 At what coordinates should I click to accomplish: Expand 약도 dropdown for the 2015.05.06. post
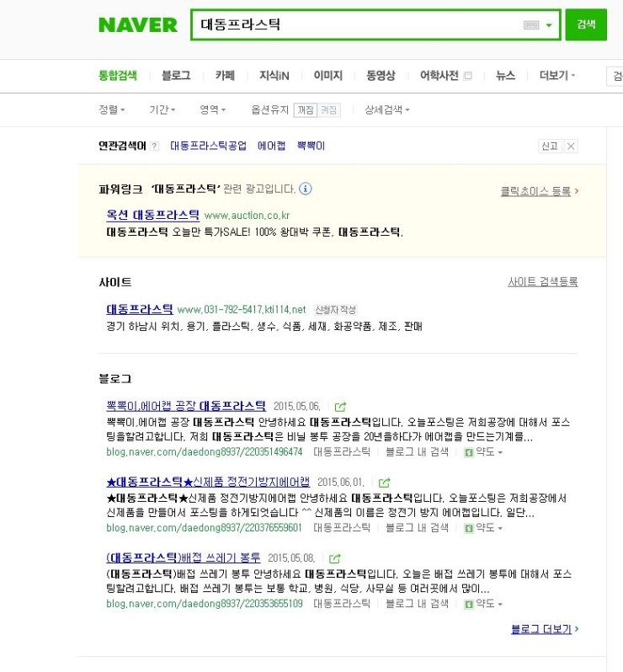pos(488,451)
